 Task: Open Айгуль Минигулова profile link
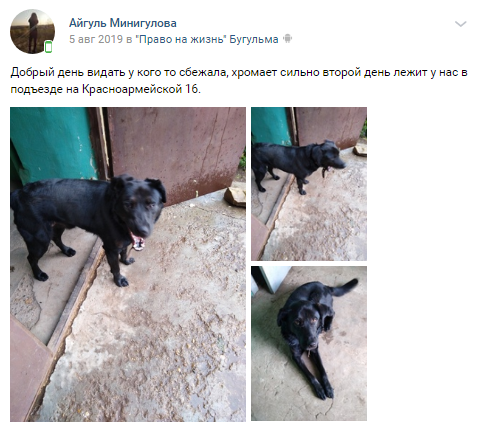click(123, 23)
